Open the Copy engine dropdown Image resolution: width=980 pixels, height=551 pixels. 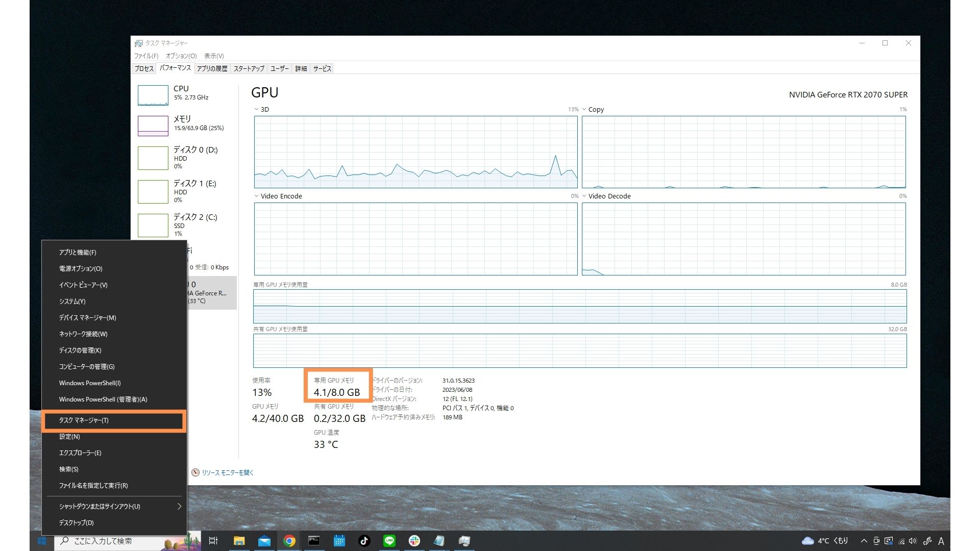click(x=584, y=109)
